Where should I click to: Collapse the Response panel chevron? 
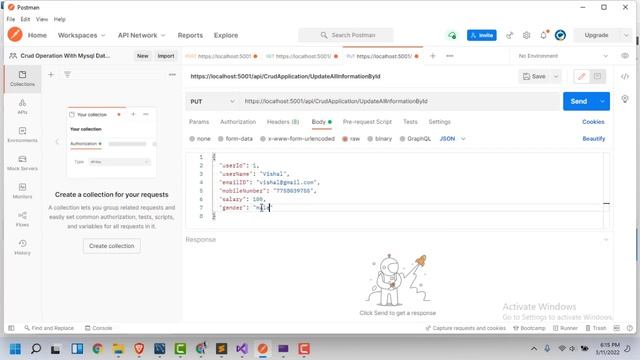(x=606, y=240)
